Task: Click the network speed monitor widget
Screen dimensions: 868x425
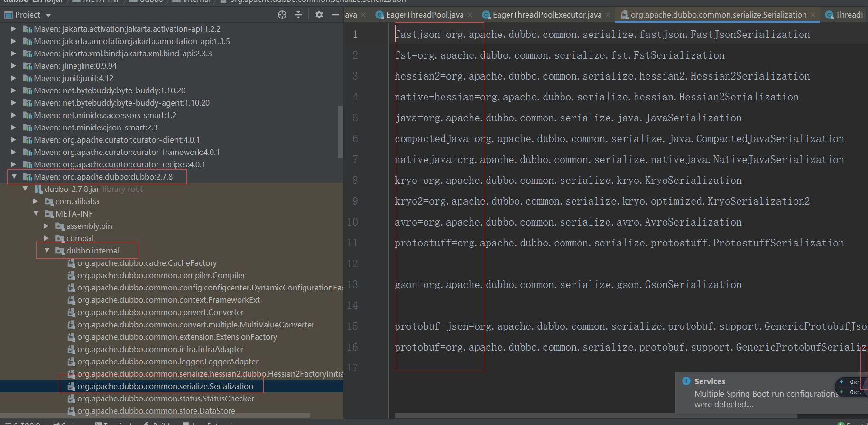Action: coord(851,387)
